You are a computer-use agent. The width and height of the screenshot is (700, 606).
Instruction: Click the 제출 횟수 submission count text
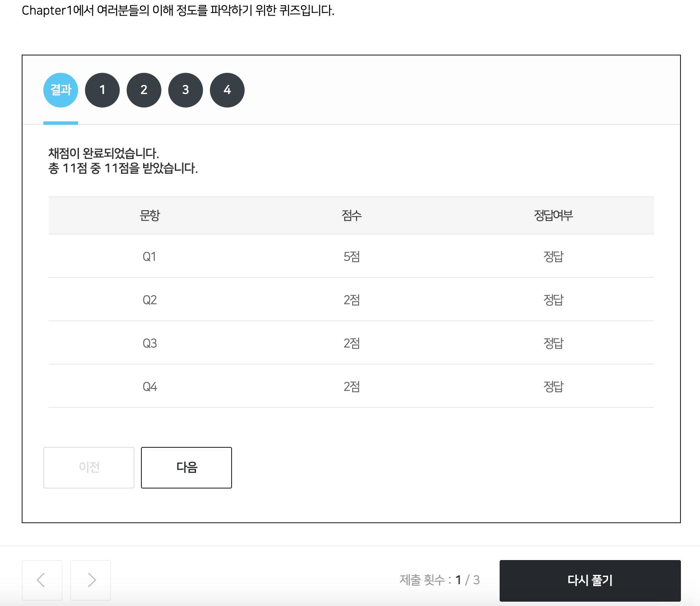click(439, 580)
